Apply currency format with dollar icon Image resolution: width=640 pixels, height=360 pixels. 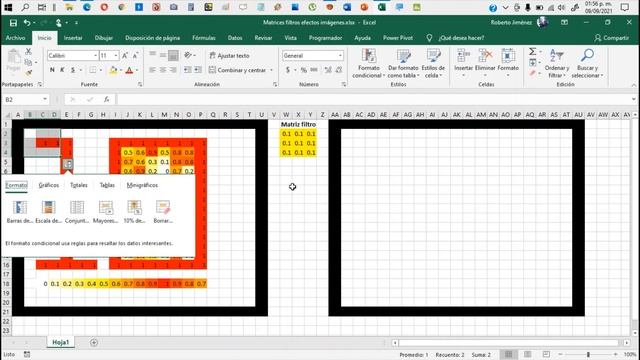pos(288,70)
